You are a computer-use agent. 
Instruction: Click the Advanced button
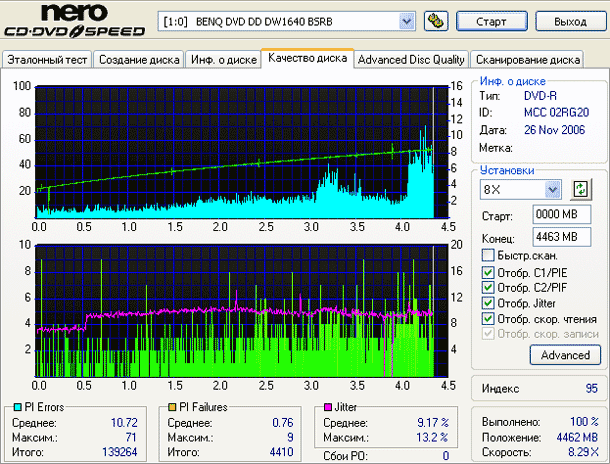[x=565, y=355]
